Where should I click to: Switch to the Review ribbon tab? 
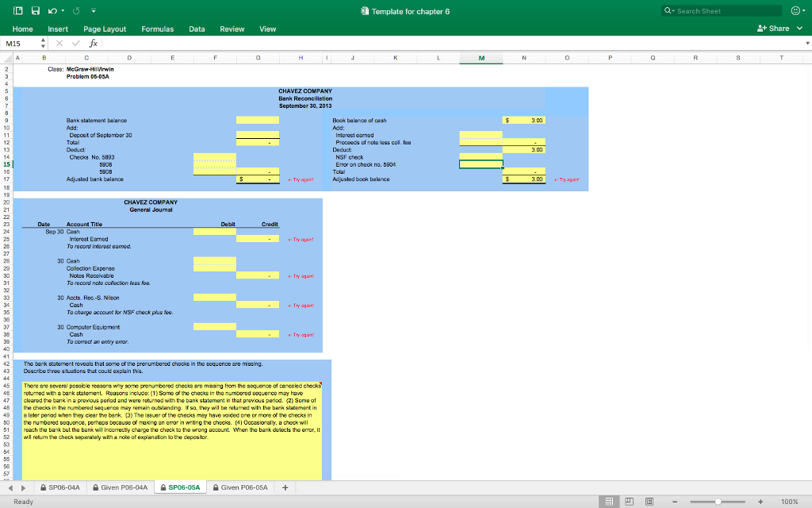point(232,29)
